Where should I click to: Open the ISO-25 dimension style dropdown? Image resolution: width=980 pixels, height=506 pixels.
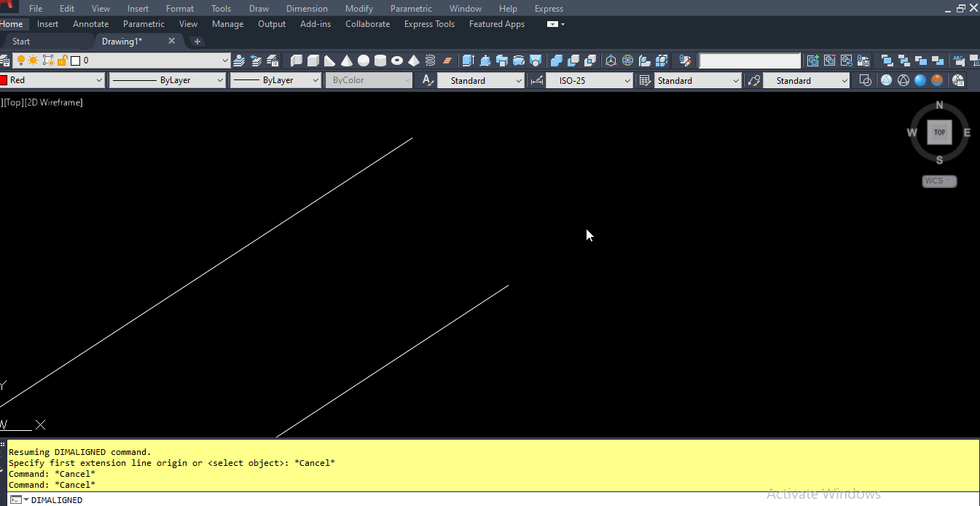(589, 80)
